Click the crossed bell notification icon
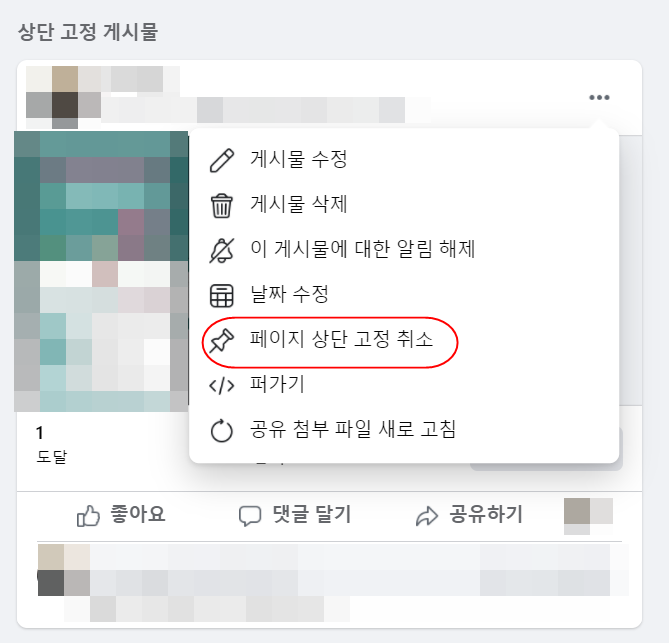Viewport: 669px width, 643px height. [221, 250]
